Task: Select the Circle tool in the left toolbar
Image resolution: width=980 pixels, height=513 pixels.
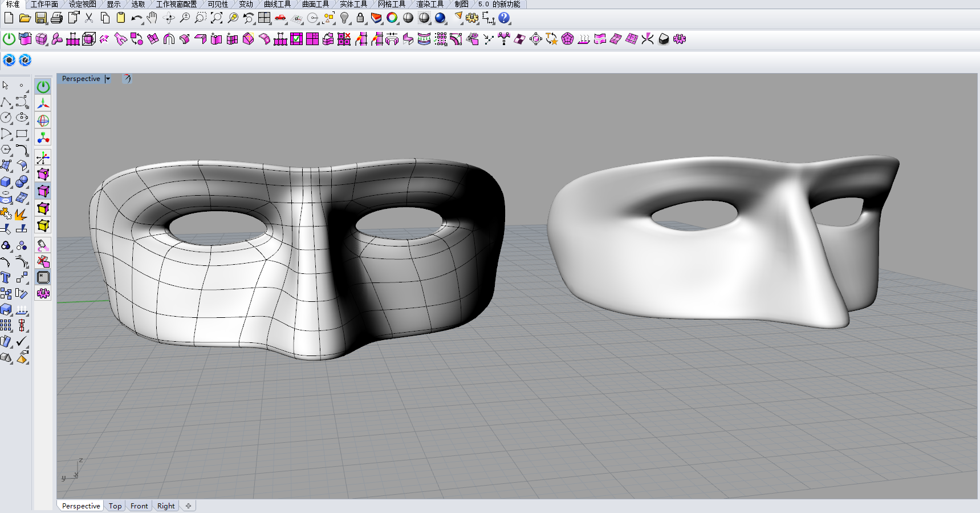Action: point(6,118)
